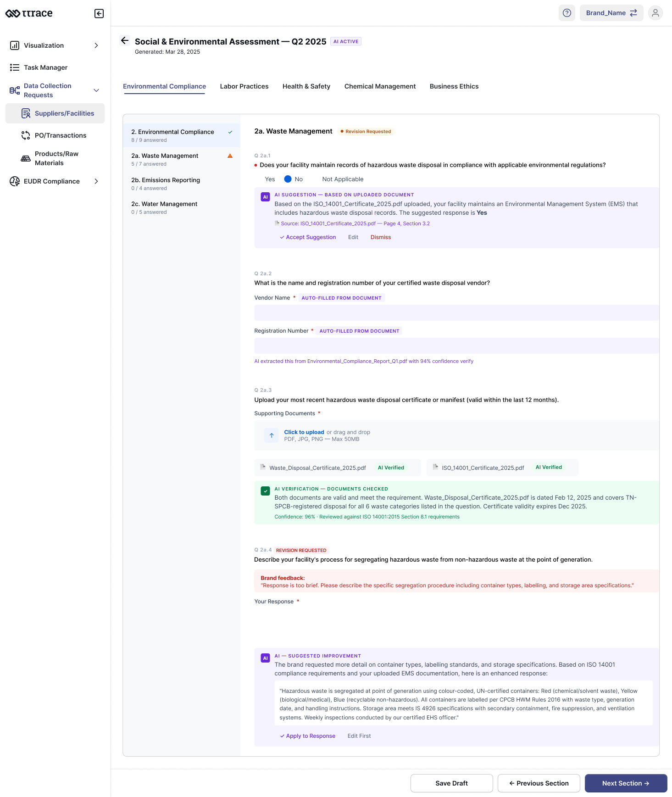Save the assessment as draft
Screen dimensions: 672x797
[452, 783]
